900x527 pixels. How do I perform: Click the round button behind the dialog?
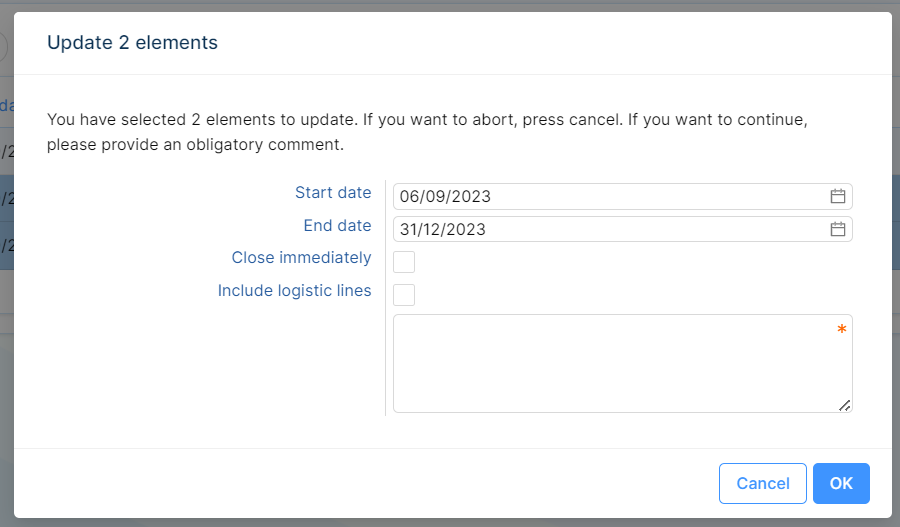(3, 47)
